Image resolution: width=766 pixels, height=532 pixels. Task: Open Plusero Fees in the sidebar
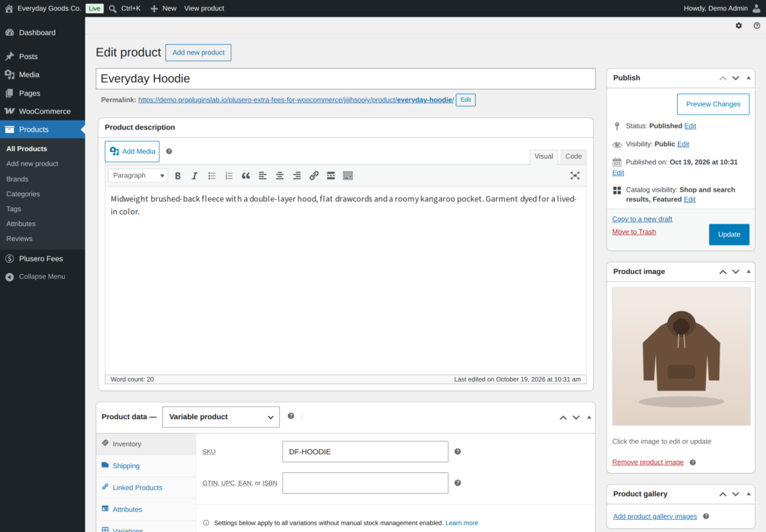click(x=43, y=258)
